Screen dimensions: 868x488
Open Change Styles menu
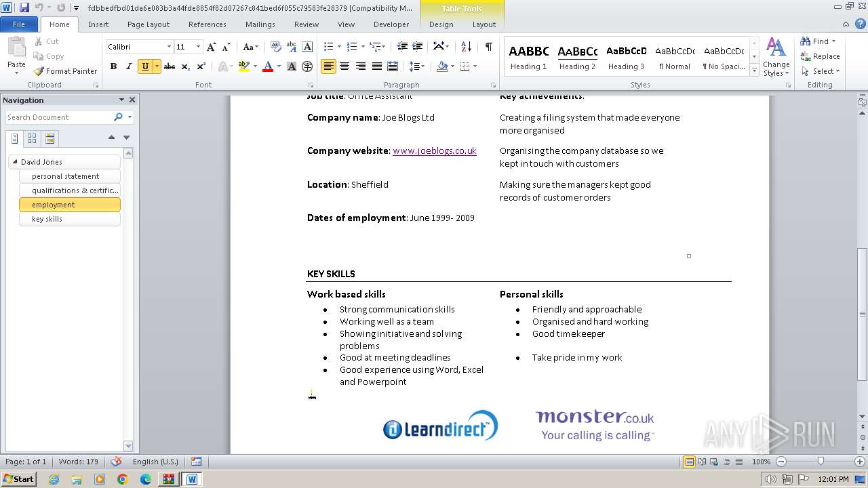pyautogui.click(x=776, y=58)
